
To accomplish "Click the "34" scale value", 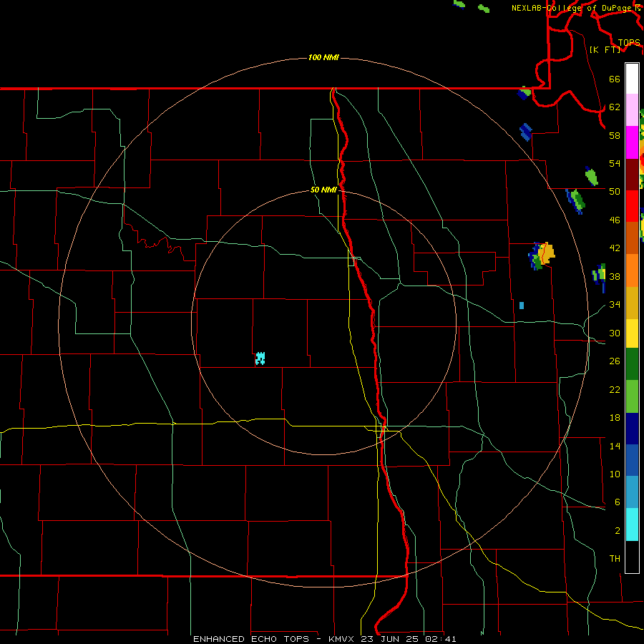I will [x=615, y=304].
